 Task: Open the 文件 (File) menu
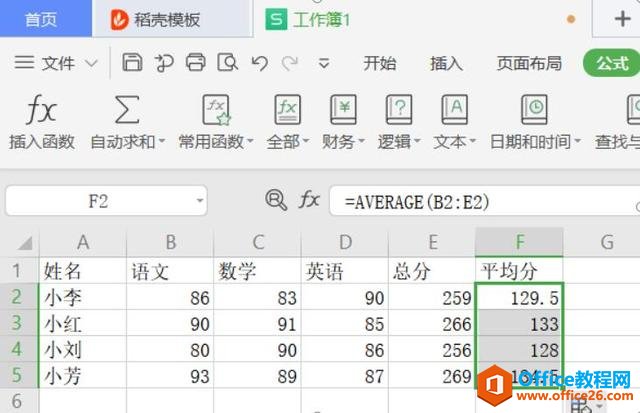(x=56, y=63)
